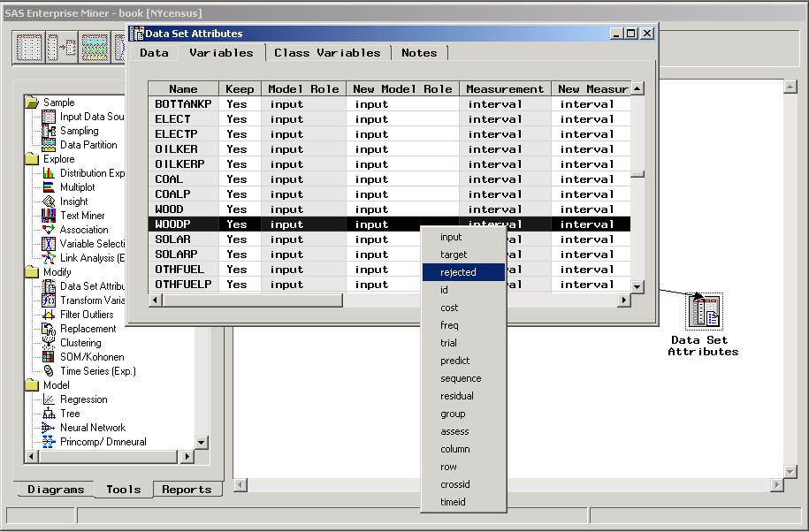This screenshot has width=809, height=532.
Task: Pick timeid from the context menu
Action: pos(463,502)
